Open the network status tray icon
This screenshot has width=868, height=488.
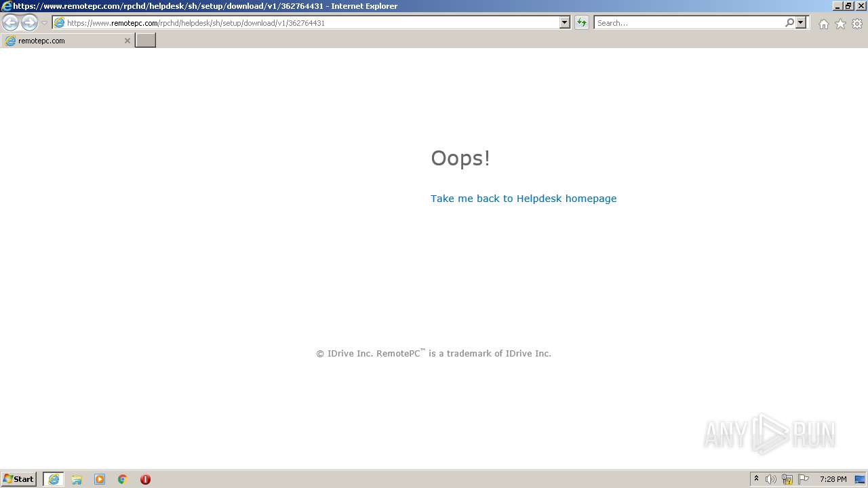click(x=787, y=479)
